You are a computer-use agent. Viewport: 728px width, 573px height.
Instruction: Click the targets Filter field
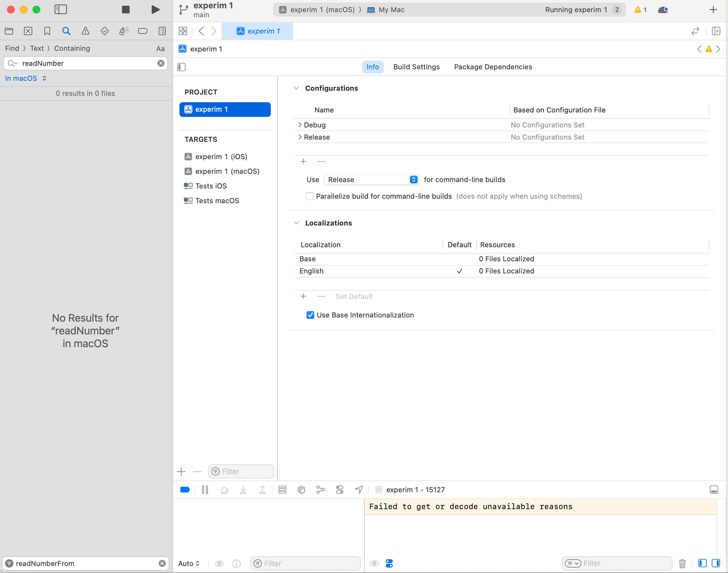tap(241, 471)
